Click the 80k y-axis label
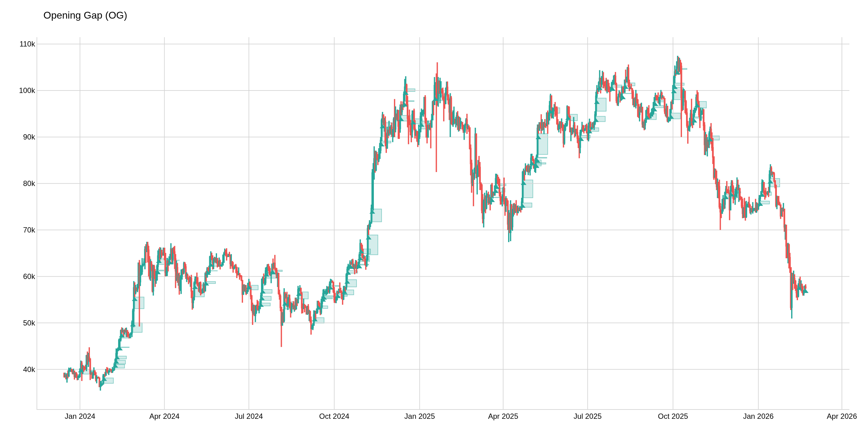 pos(29,184)
